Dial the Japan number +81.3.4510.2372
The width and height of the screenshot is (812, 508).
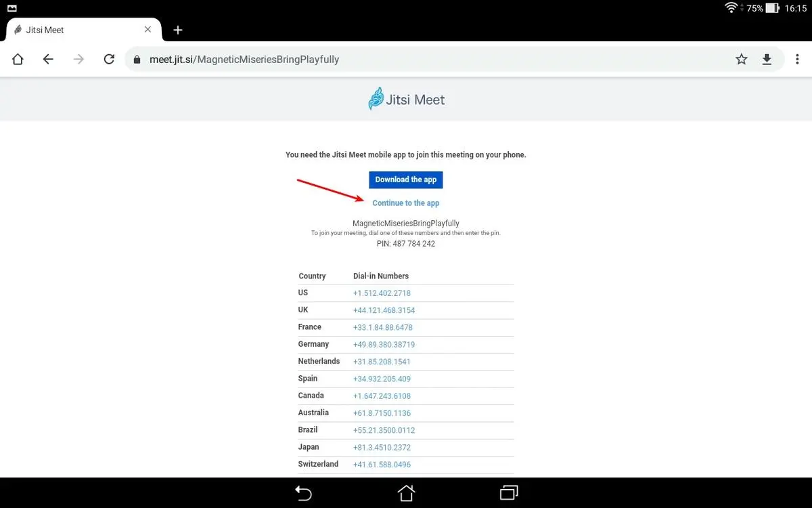[x=382, y=447]
